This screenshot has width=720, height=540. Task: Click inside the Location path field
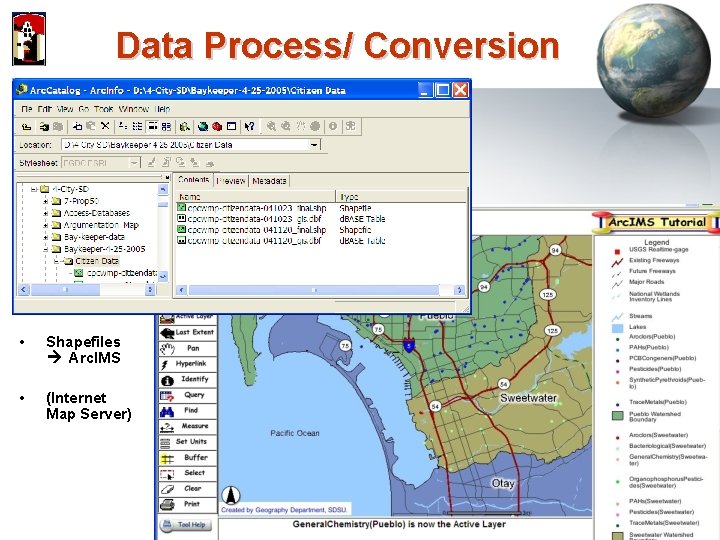click(x=185, y=145)
